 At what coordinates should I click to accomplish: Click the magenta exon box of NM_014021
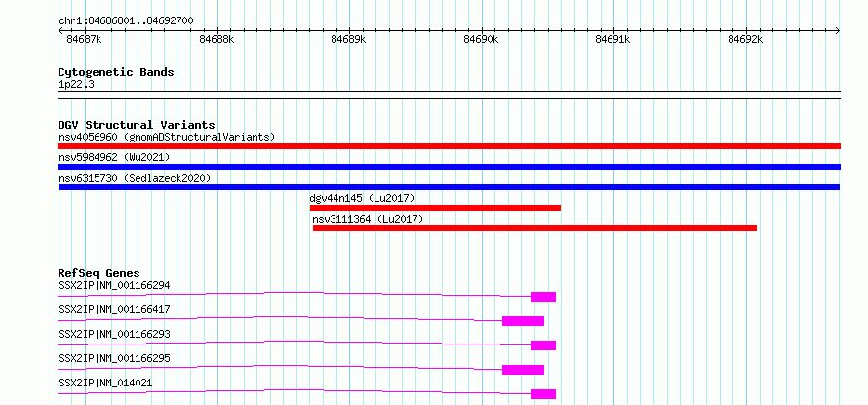tap(543, 394)
